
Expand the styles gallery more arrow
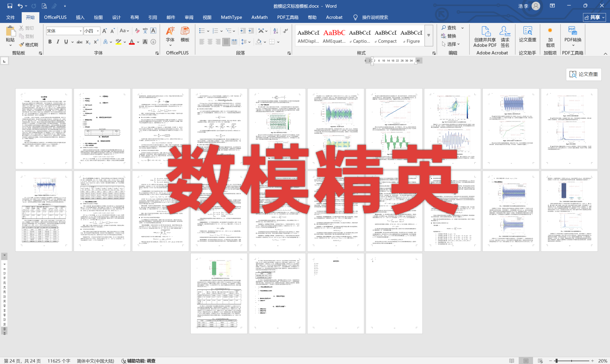pos(428,36)
